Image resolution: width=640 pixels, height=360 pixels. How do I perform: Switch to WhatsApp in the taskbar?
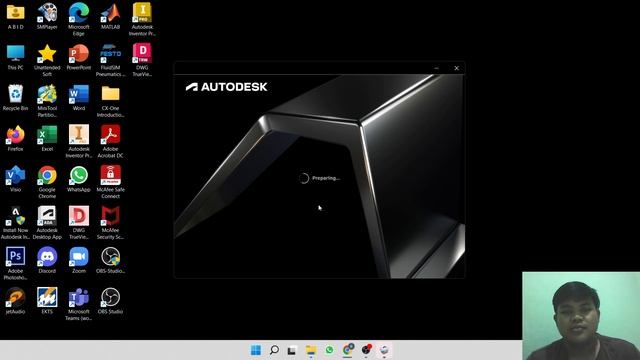tap(329, 350)
